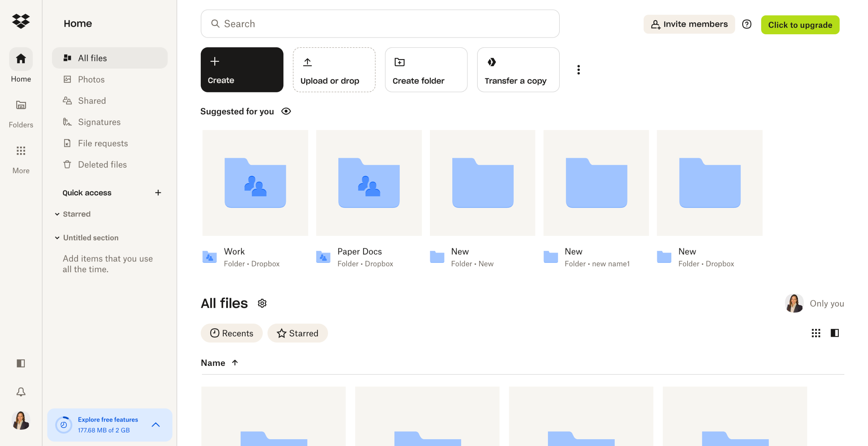Click the help question mark icon
Screen dimensions: 868x446
pyautogui.click(x=746, y=24)
